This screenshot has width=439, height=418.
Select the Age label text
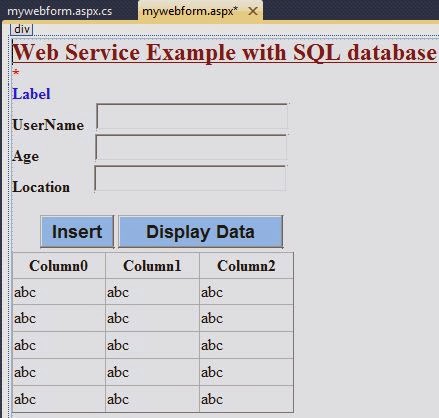coord(26,156)
